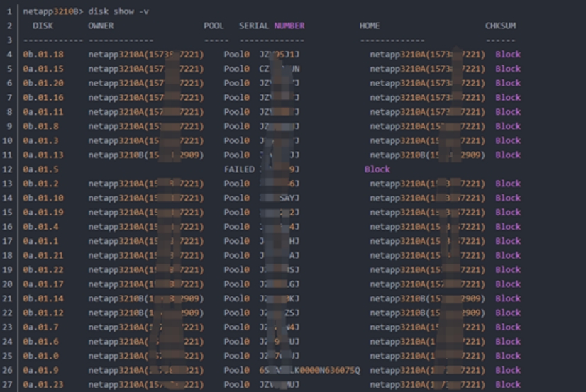Click the POOL column header
Viewport: 586px width, 392px height.
[214, 26]
